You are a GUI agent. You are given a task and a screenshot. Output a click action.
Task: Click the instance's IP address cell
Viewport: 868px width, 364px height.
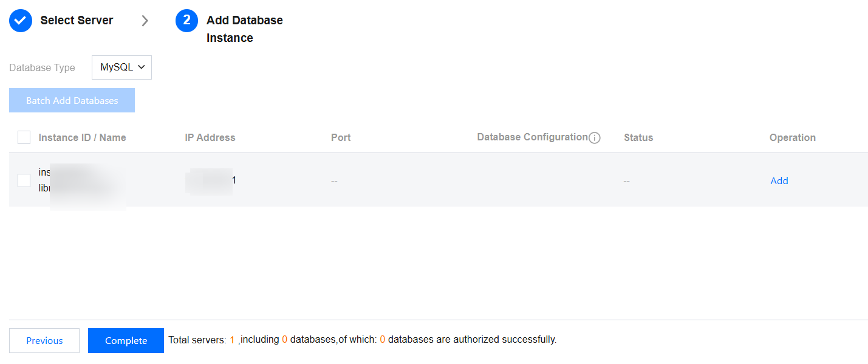211,180
